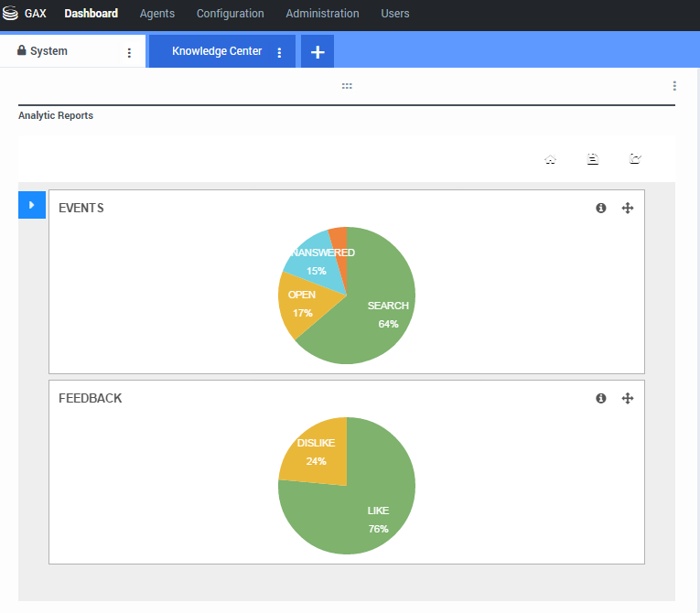Open the System tab options menu
This screenshot has height=613, width=700.
click(129, 53)
